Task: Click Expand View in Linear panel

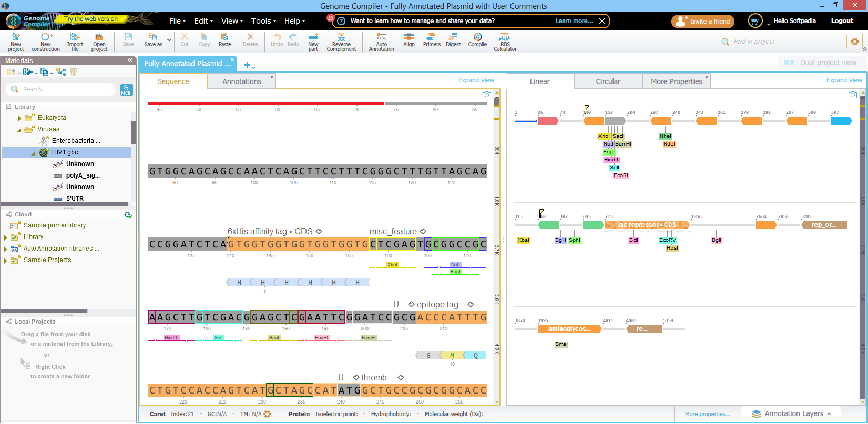Action: pos(844,80)
